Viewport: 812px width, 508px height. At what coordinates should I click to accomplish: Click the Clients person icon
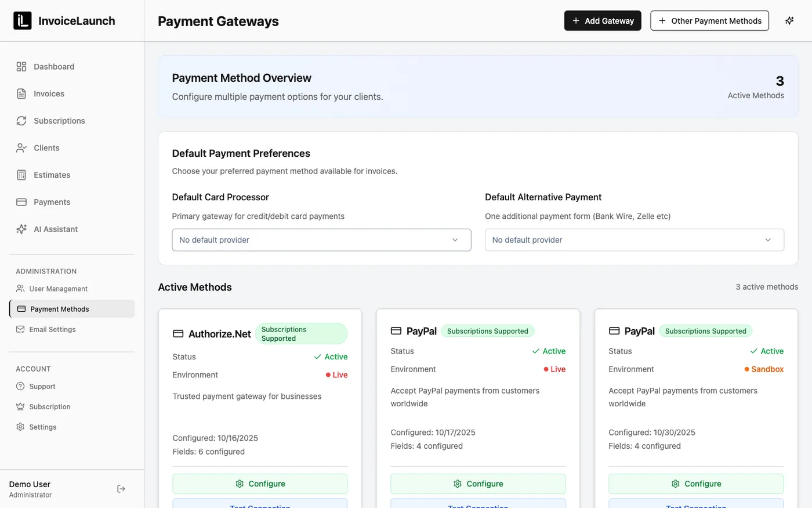[21, 148]
